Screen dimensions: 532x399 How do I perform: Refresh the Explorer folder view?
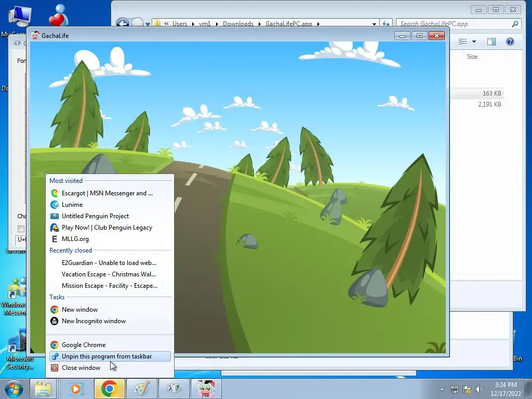pyautogui.click(x=386, y=24)
